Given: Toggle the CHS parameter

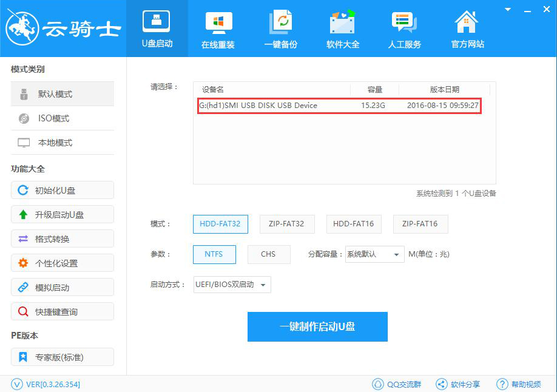Looking at the screenshot, I should click(269, 254).
